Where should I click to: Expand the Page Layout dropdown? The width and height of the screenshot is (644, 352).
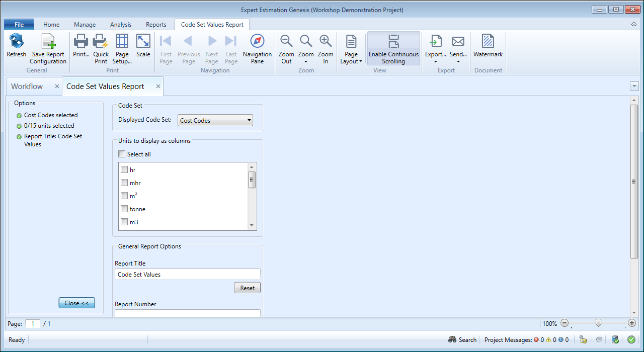point(351,49)
